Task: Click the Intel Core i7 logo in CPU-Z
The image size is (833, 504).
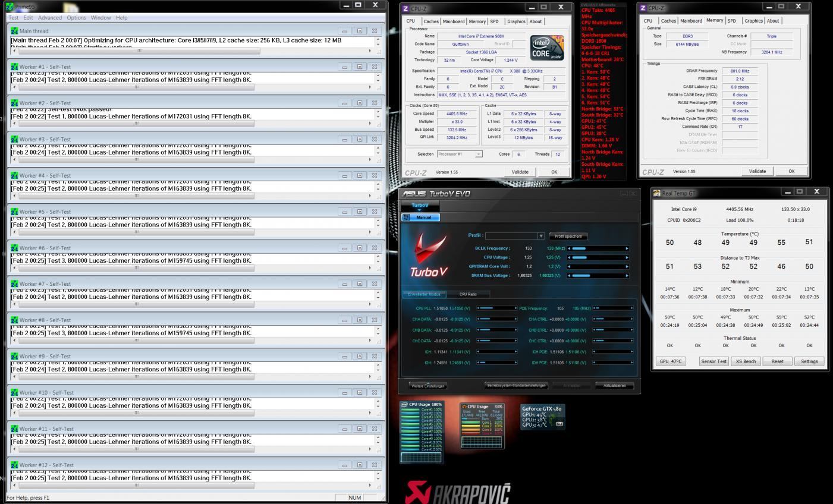Action: click(546, 48)
